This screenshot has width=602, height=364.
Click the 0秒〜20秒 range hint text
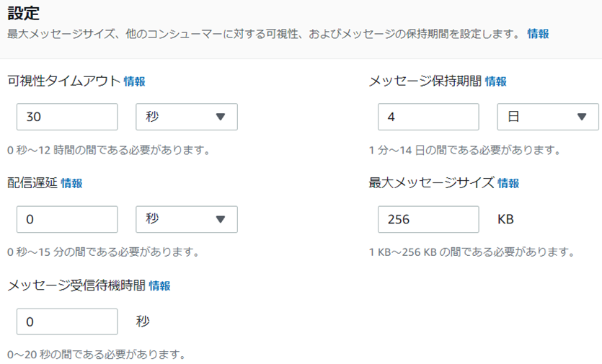(x=95, y=355)
